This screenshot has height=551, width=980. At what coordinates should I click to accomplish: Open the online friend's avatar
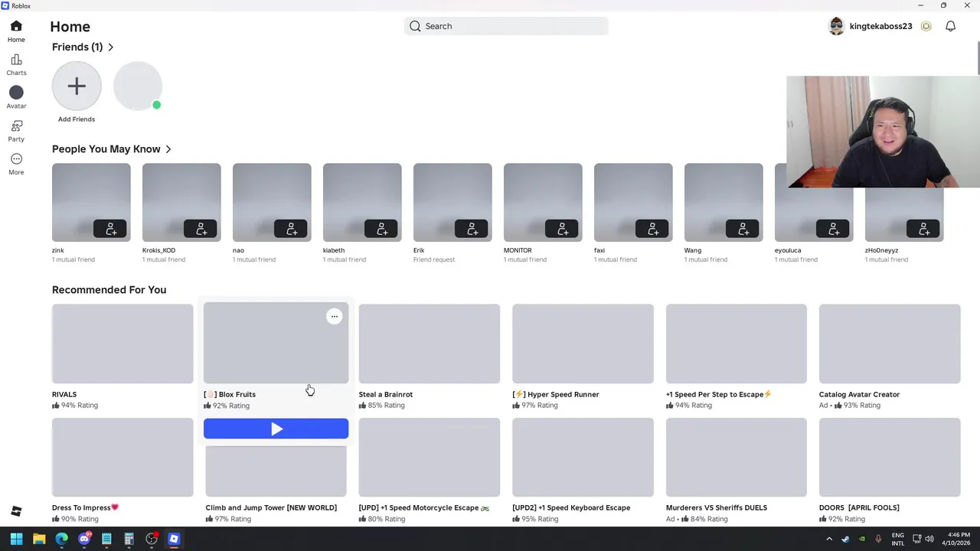tap(138, 86)
